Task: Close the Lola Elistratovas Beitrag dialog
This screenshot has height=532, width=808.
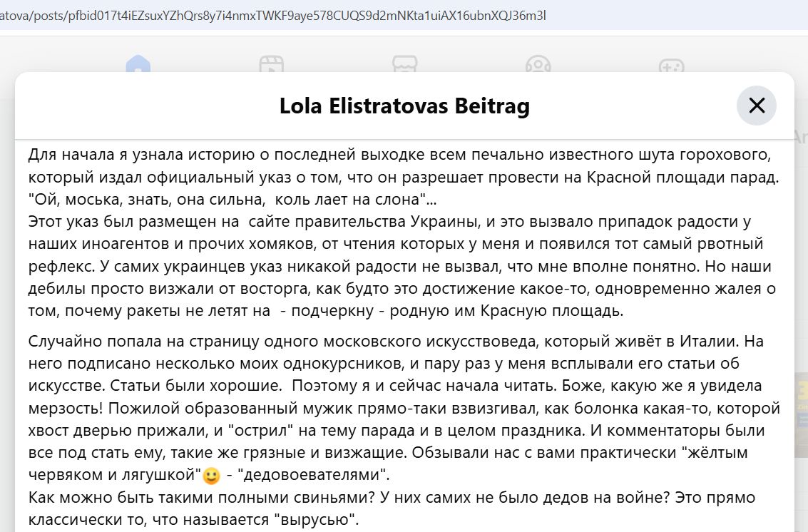Action: [756, 106]
